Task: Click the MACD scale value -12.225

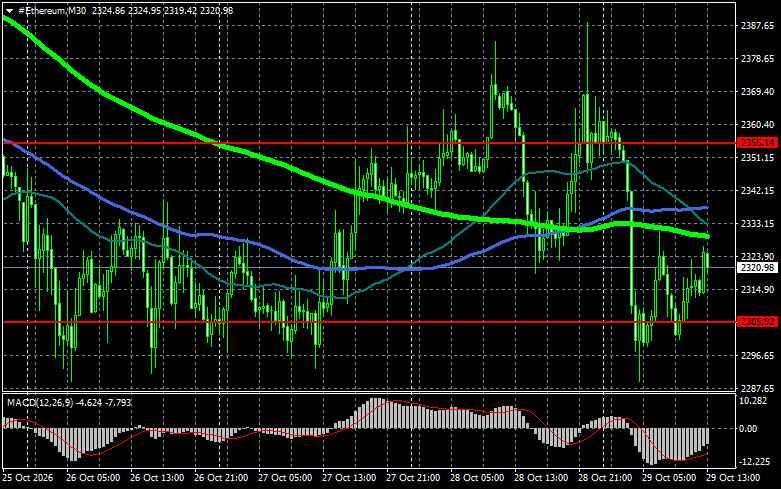Action: pos(756,462)
